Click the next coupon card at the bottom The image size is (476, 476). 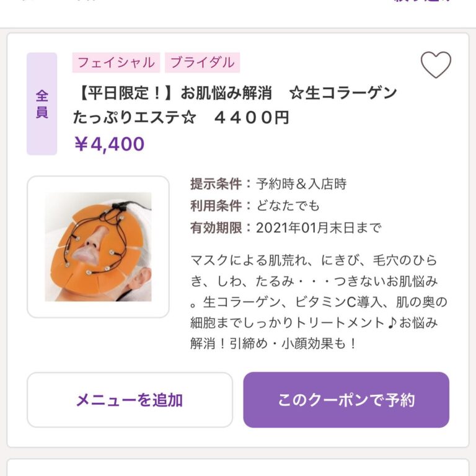(238, 468)
